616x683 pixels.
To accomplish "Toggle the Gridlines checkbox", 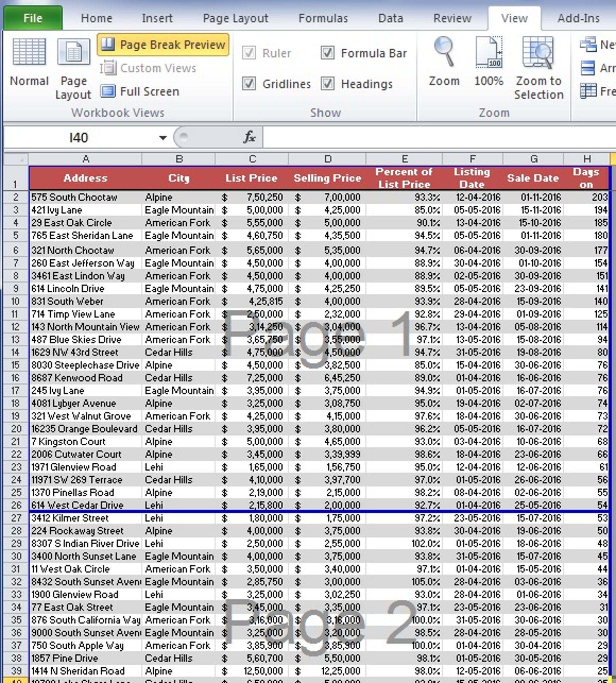I will 249,84.
